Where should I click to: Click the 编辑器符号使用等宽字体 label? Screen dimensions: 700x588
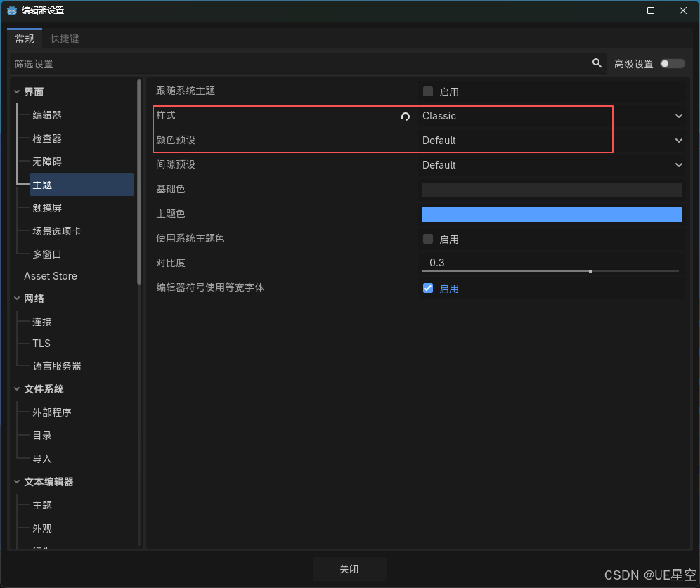pos(210,287)
